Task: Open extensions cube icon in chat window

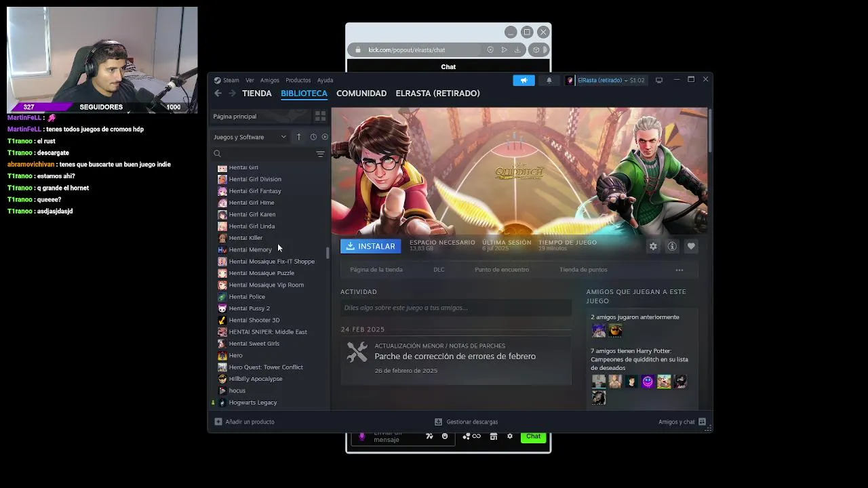Action: 536,49
